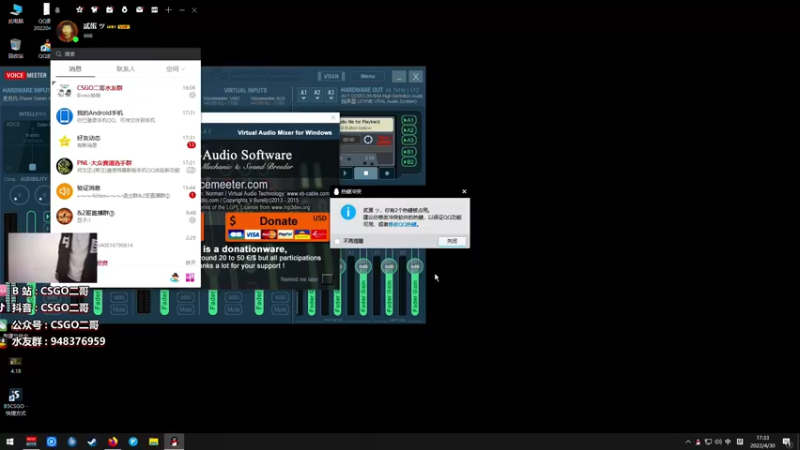The width and height of the screenshot is (800, 450).
Task: Open the Steam taskbar icon
Action: click(92, 442)
